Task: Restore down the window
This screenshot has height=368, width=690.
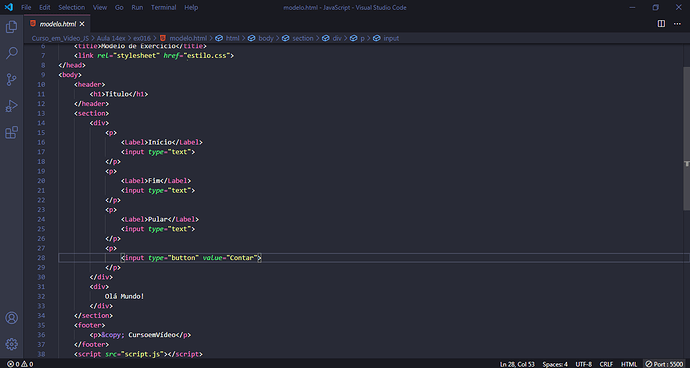Action: pos(655,7)
